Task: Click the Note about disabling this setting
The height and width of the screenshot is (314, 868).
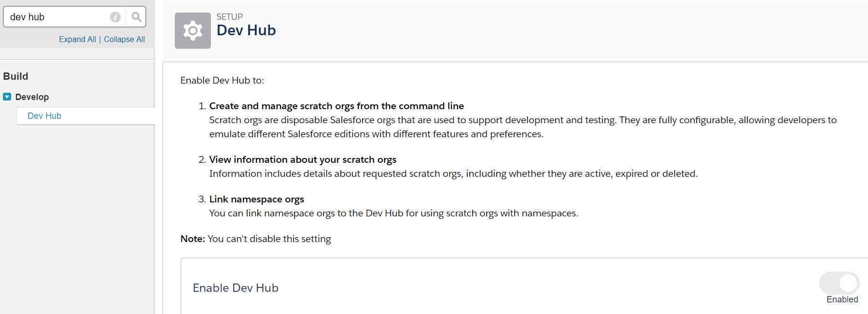Action: (x=256, y=239)
